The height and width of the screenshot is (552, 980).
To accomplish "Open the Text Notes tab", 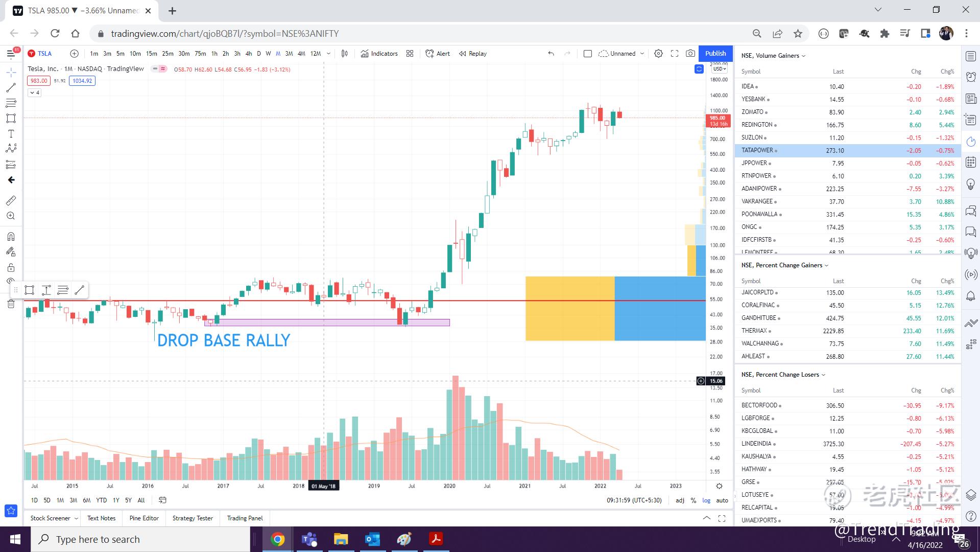I will tap(102, 518).
